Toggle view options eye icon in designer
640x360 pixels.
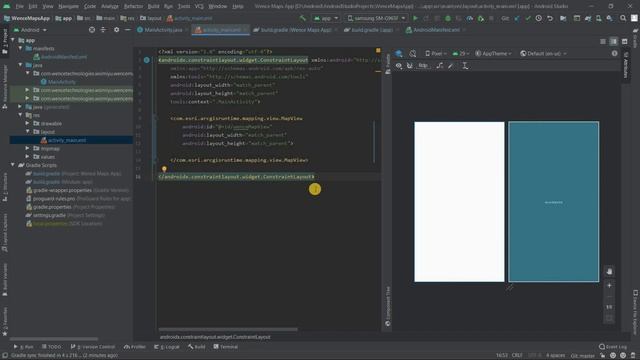pos(399,66)
